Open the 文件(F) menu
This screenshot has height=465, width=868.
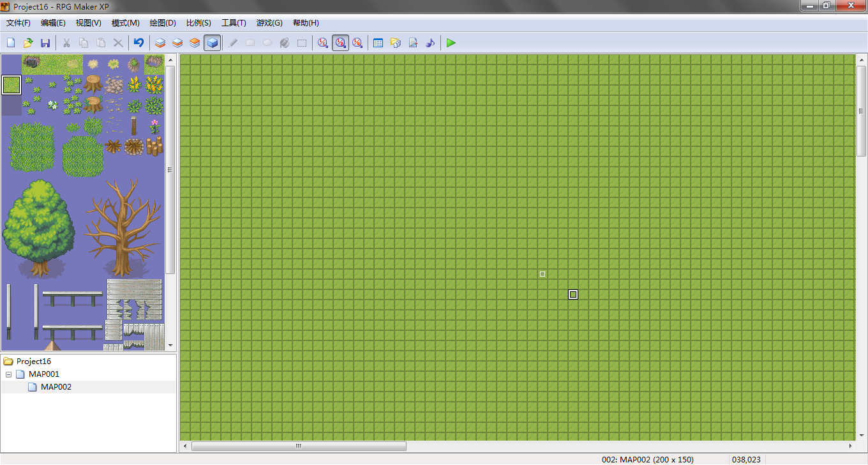[x=19, y=23]
